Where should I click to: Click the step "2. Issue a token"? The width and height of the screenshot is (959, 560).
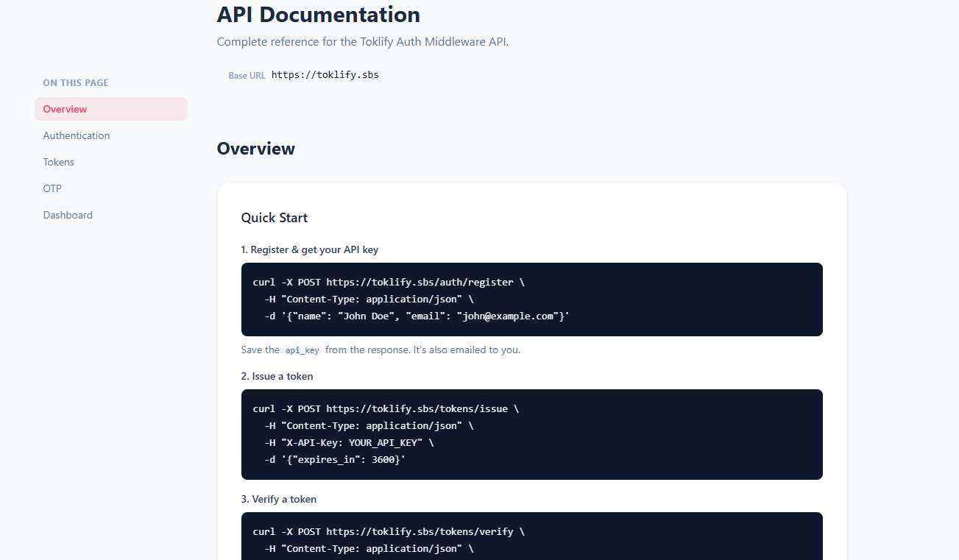[277, 376]
